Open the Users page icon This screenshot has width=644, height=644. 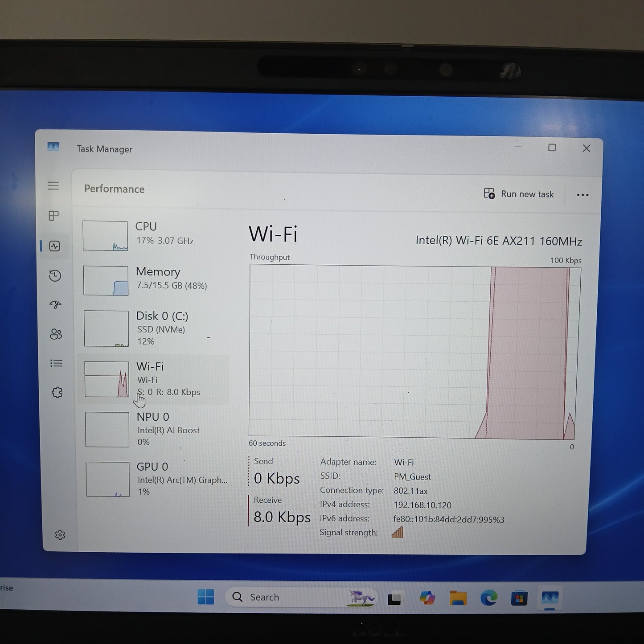pos(56,334)
